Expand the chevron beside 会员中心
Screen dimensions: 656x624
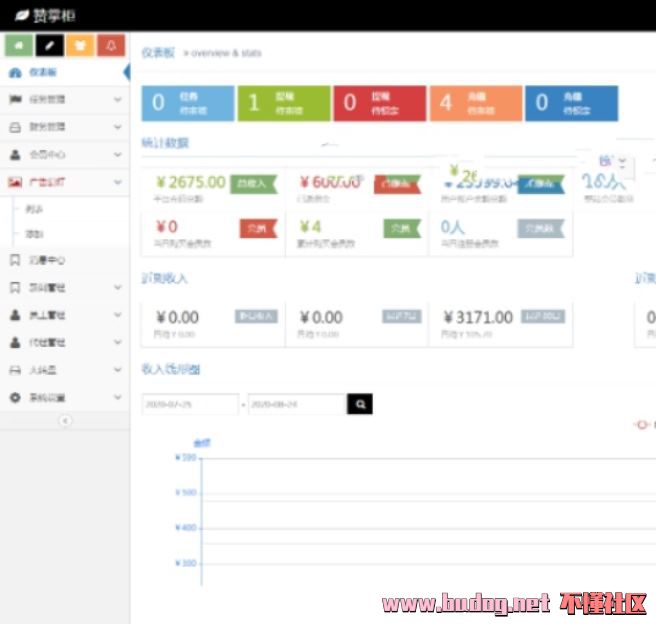(x=118, y=155)
